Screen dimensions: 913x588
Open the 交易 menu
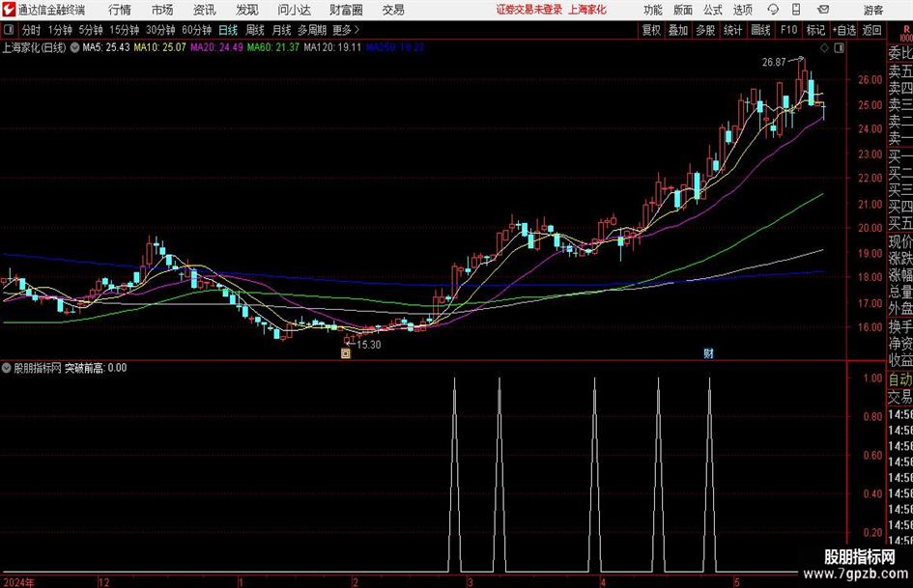[x=393, y=10]
